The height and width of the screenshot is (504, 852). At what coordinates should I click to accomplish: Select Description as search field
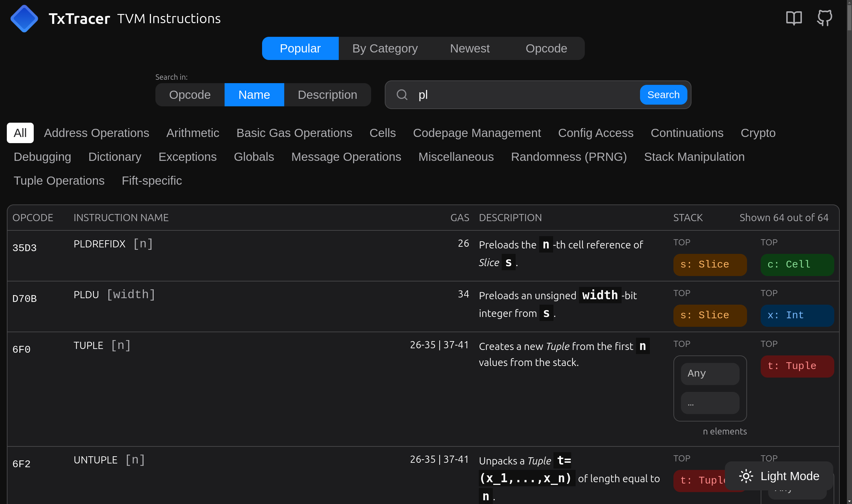coord(328,95)
